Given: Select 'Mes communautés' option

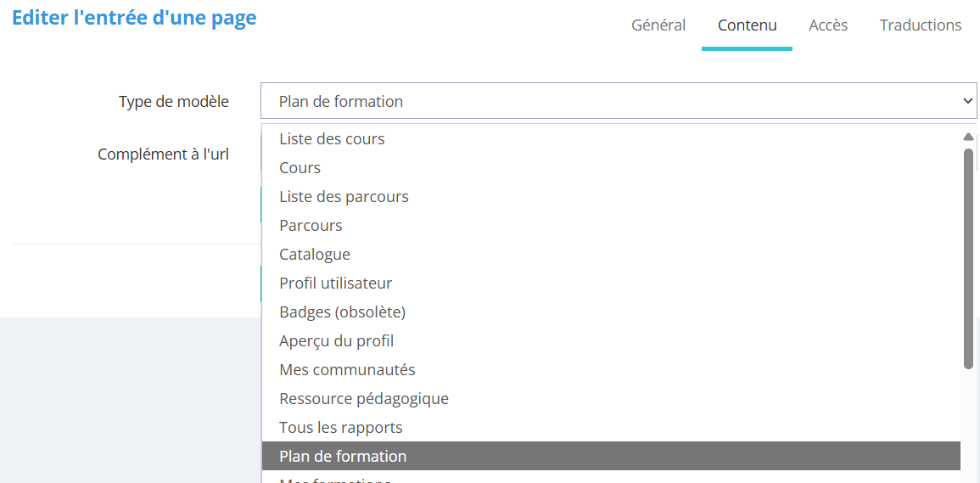Looking at the screenshot, I should pos(347,370).
